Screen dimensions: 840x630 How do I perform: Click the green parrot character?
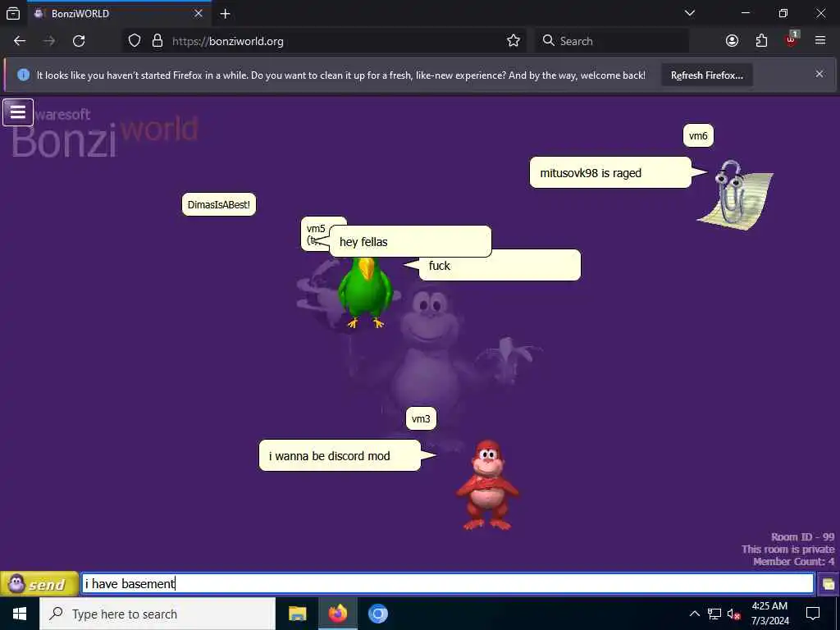pos(364,293)
